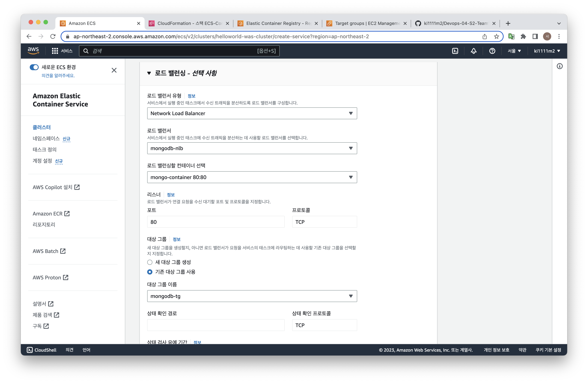Open load balancer type dropdown
Image resolution: width=588 pixels, height=383 pixels.
252,113
